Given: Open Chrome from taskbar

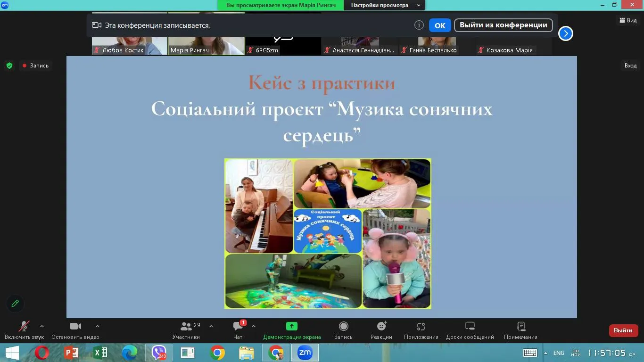Looking at the screenshot, I should [217, 353].
